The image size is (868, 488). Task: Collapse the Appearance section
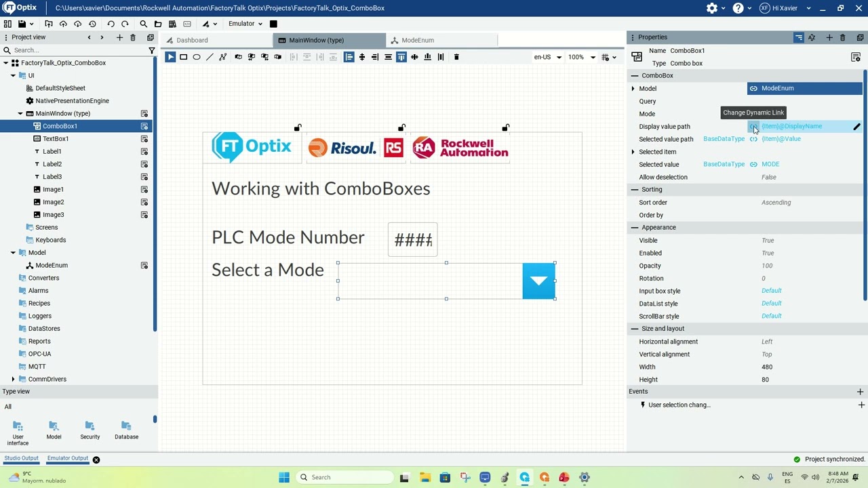tap(635, 228)
